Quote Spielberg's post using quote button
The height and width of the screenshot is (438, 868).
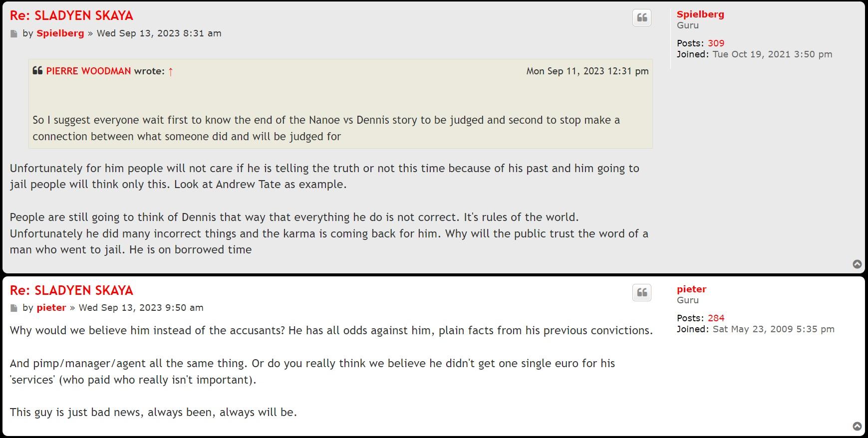642,18
